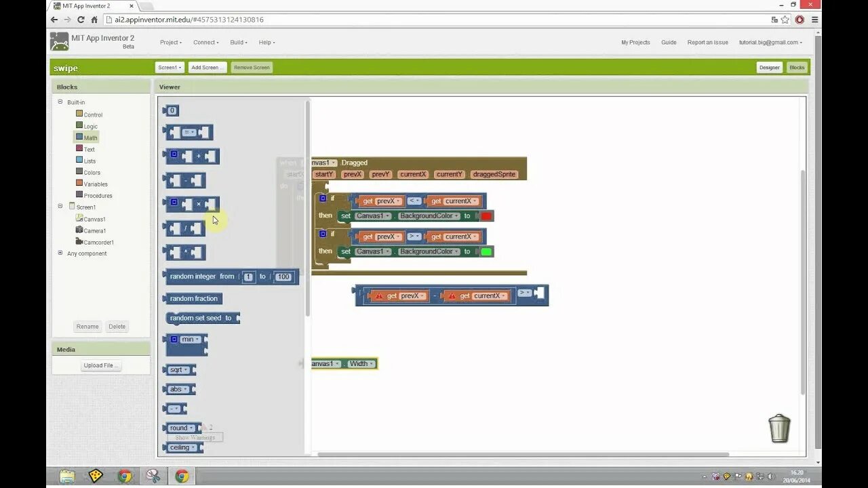Click Report an Issue link

click(x=707, y=42)
